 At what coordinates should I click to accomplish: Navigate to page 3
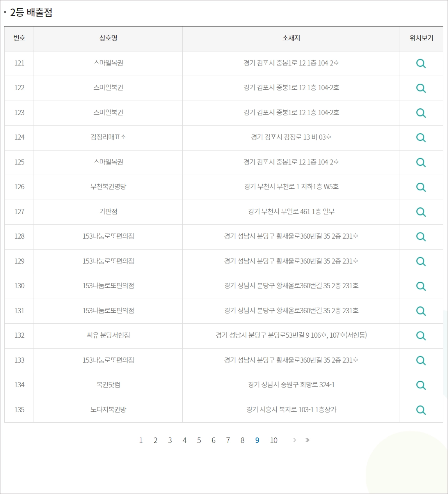[x=170, y=440]
